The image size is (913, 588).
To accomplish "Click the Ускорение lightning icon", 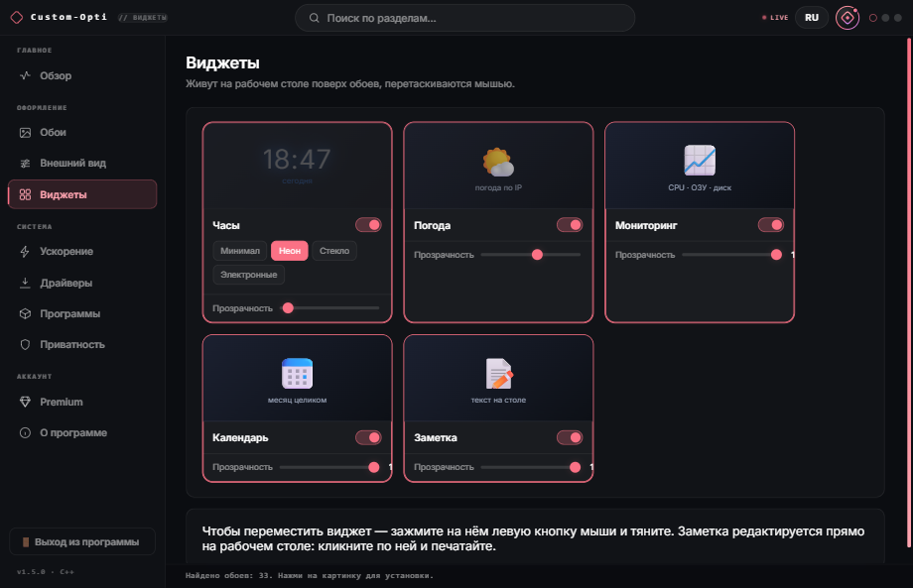I will click(x=25, y=252).
